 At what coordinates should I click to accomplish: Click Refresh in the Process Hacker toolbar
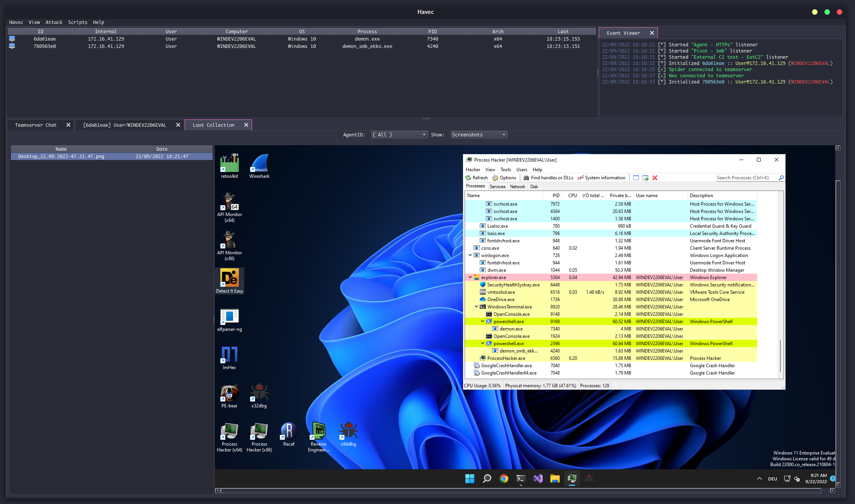point(476,178)
